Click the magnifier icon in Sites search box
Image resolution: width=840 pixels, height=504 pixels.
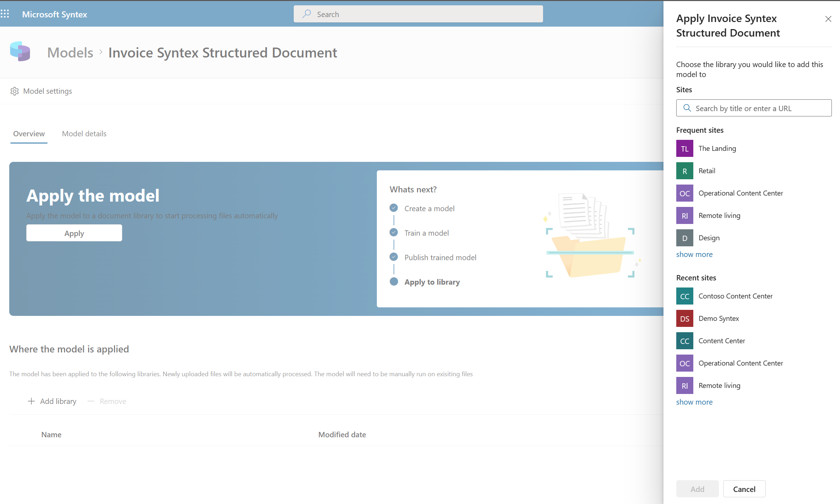tap(687, 108)
